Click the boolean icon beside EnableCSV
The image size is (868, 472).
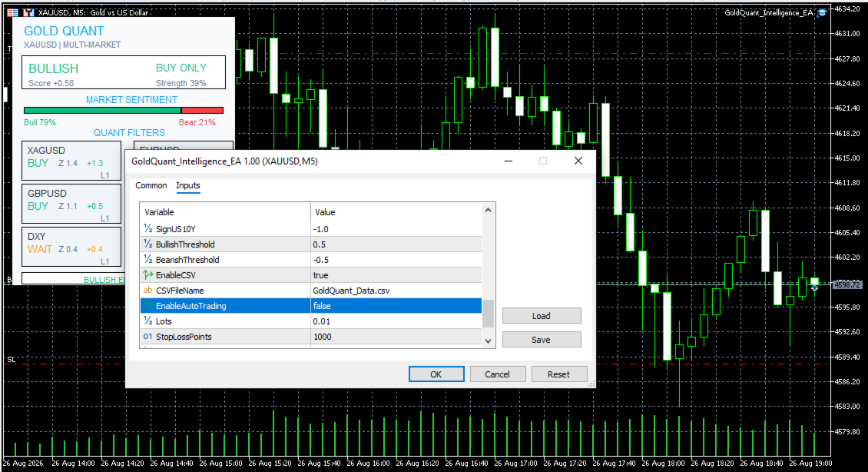(147, 274)
